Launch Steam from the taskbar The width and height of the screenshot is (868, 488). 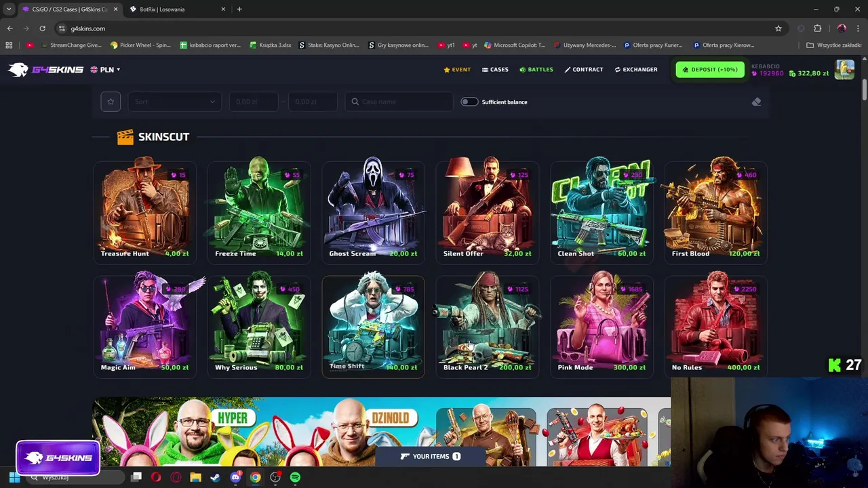click(215, 477)
